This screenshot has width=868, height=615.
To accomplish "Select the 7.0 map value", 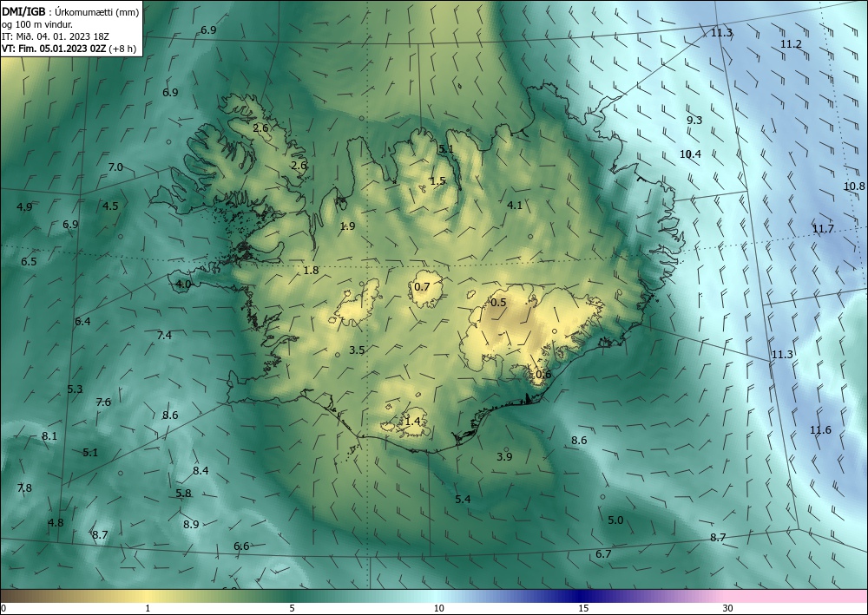I will [115, 167].
